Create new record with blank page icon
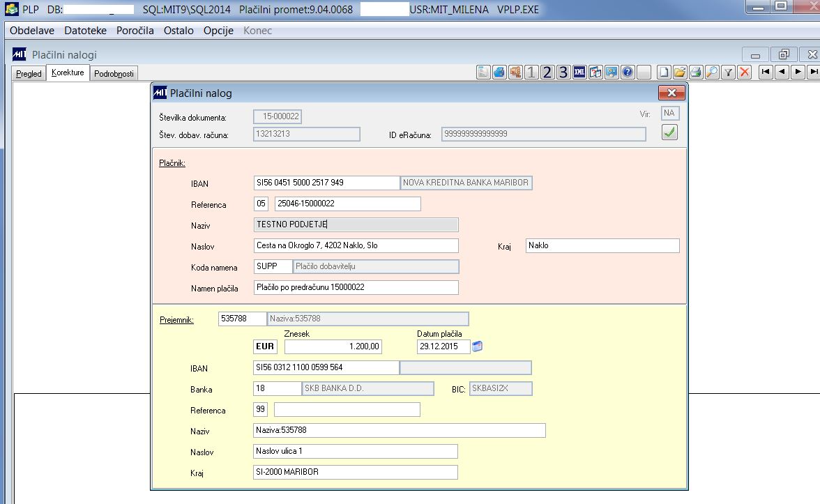This screenshot has height=504, width=820. point(665,72)
